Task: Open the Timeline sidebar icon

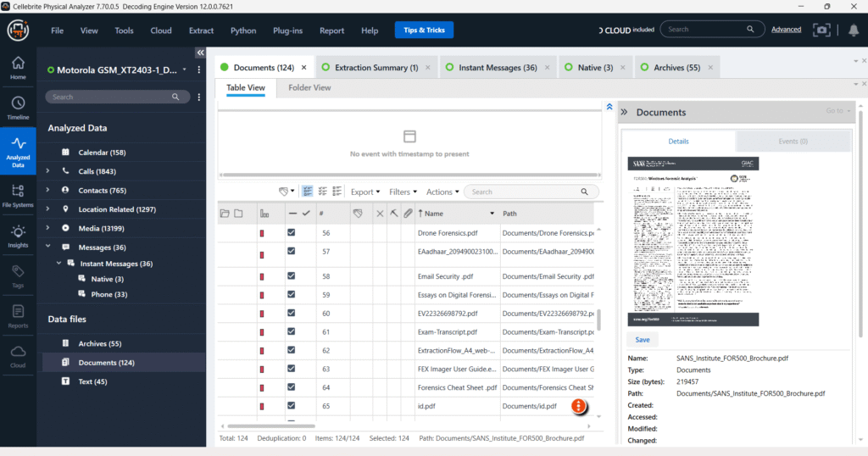Action: tap(18, 108)
